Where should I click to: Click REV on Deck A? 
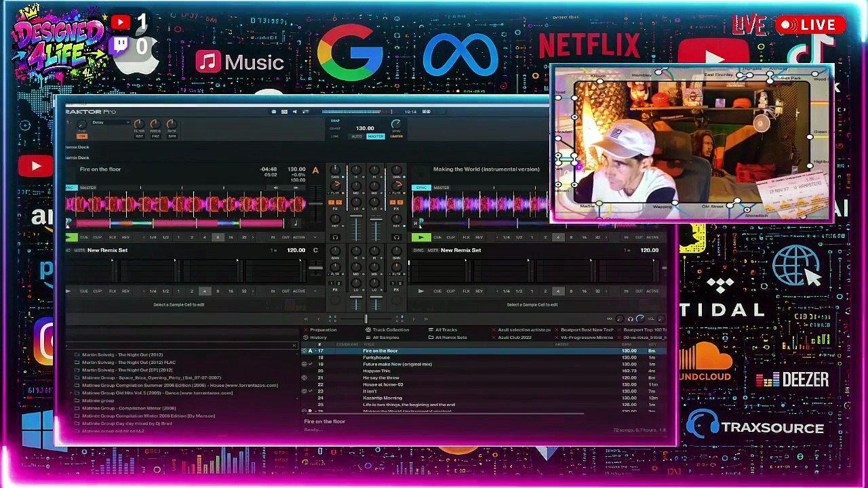click(x=126, y=237)
